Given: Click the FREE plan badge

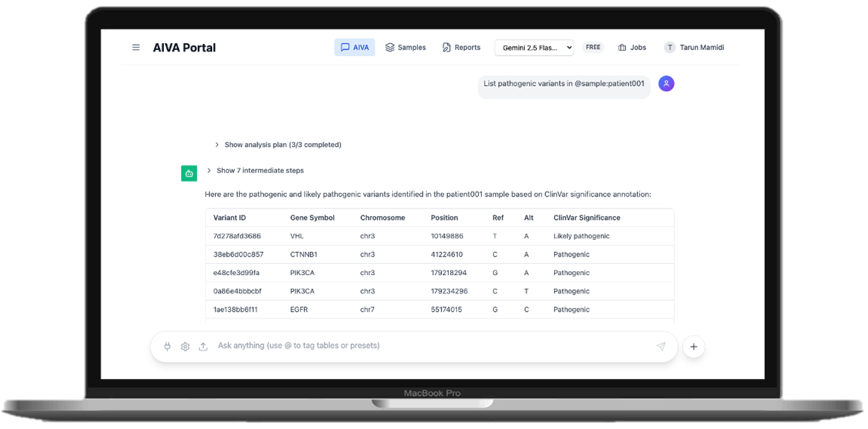Looking at the screenshot, I should click(x=593, y=47).
